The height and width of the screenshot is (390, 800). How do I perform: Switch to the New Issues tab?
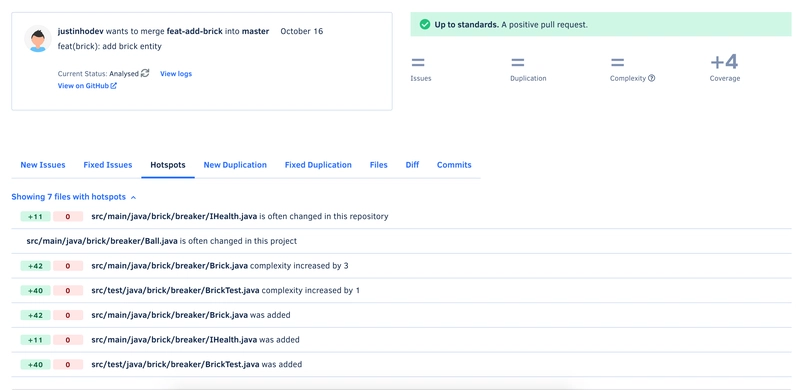click(x=43, y=165)
